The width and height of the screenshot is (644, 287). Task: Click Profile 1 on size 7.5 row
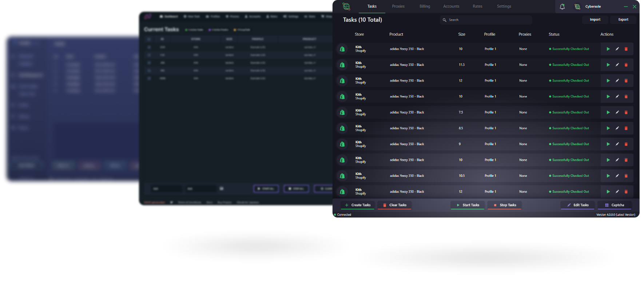point(490,112)
